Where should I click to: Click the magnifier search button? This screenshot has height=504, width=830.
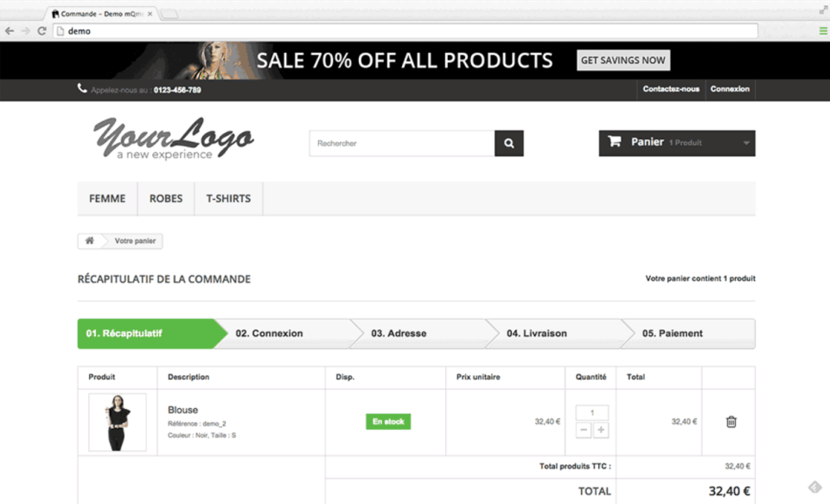(x=508, y=144)
